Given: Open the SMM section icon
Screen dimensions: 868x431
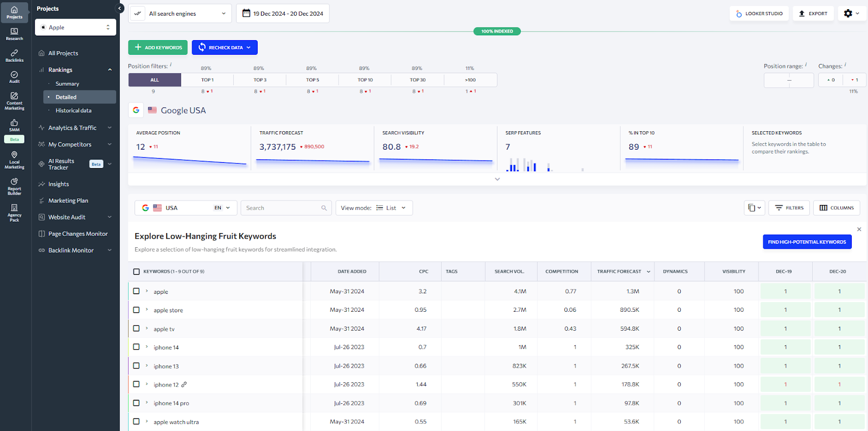Looking at the screenshot, I should point(14,125).
